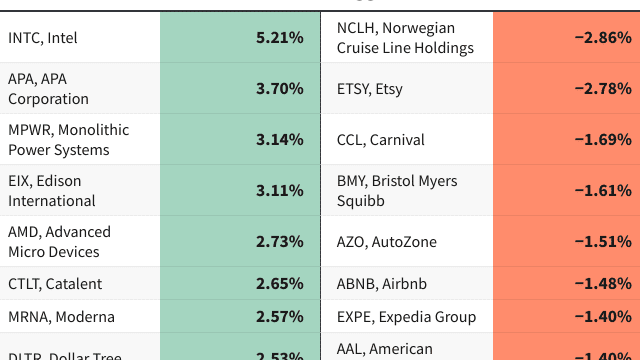Select the CTLT, Catalent entry
This screenshot has width=640, height=360.
coord(55,284)
